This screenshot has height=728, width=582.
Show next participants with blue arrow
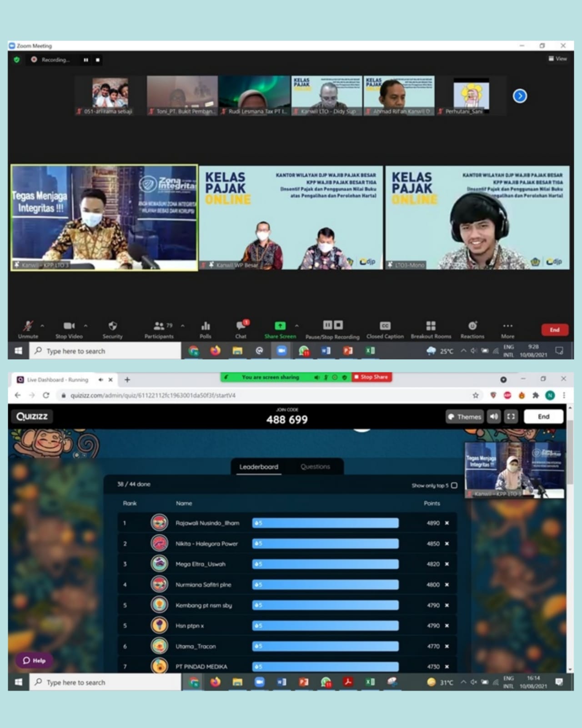pos(520,96)
